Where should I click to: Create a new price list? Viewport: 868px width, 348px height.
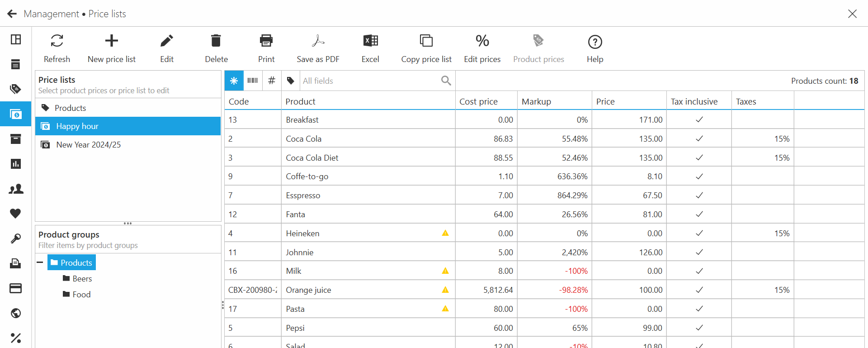[111, 41]
